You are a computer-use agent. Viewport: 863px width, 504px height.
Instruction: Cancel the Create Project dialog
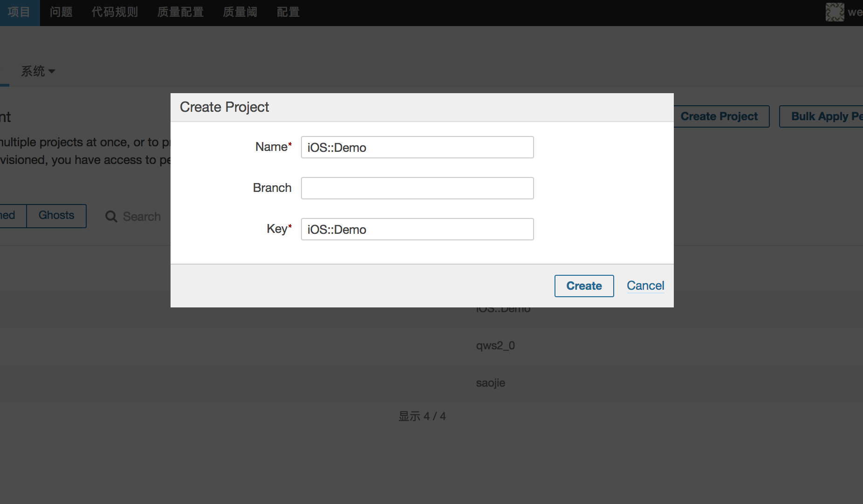coord(645,286)
